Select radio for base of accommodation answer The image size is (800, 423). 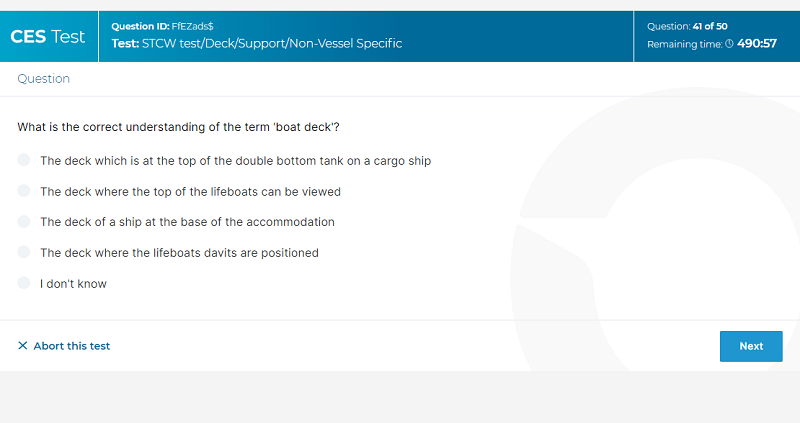24,221
